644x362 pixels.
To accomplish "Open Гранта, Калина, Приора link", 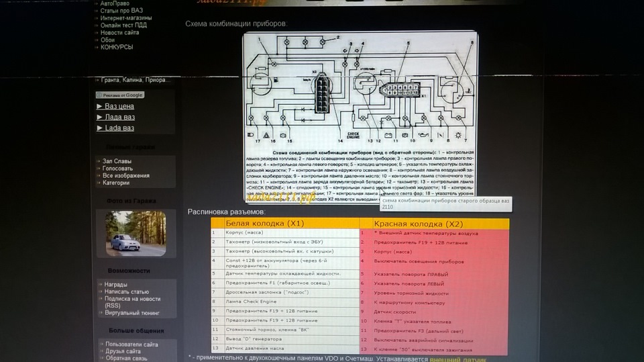I will [135, 80].
